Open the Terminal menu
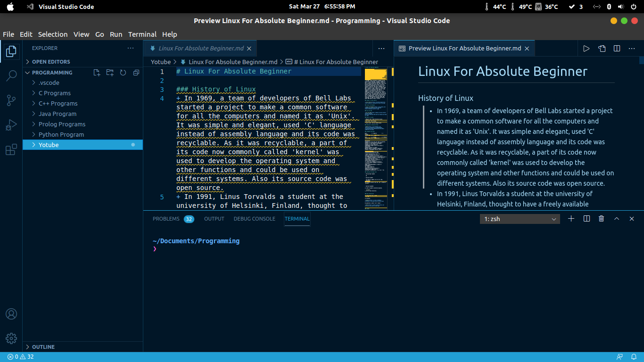Screen dimensions: 644x362 pyautogui.click(x=142, y=34)
